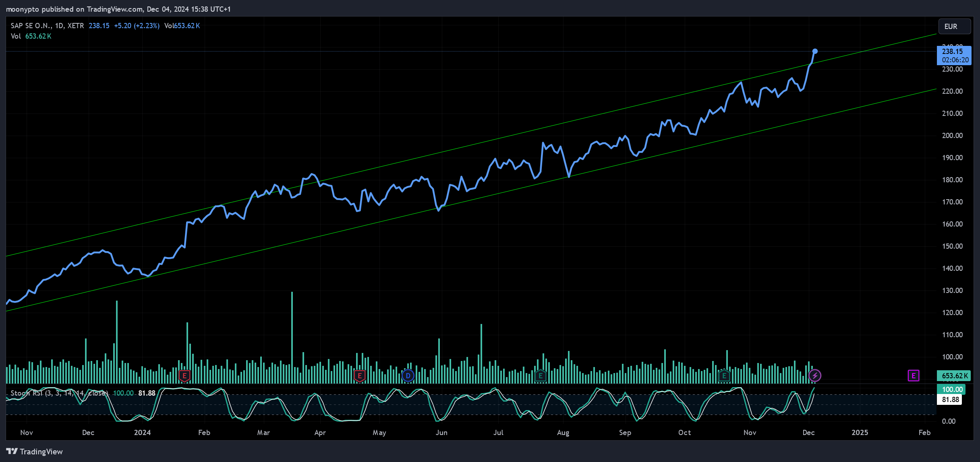The height and width of the screenshot is (462, 980).
Task: Click the green earnings marker in late October
Action: (724, 376)
